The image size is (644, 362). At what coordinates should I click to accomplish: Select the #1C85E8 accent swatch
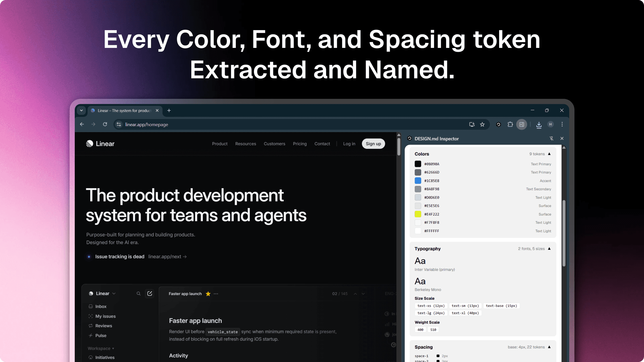tap(418, 181)
